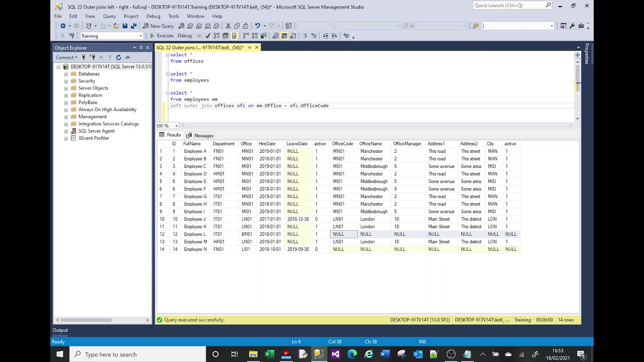The height and width of the screenshot is (362, 644).
Task: Open Excel from the taskbar
Action: [270, 354]
